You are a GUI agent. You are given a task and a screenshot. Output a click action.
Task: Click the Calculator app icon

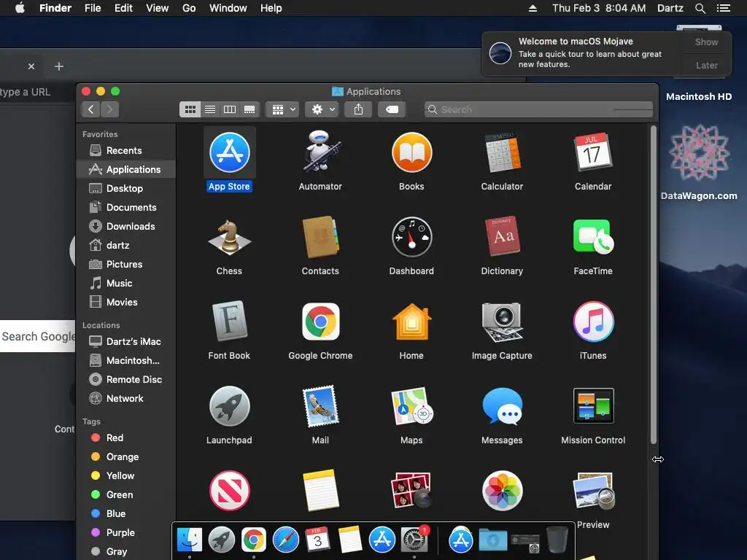click(502, 152)
